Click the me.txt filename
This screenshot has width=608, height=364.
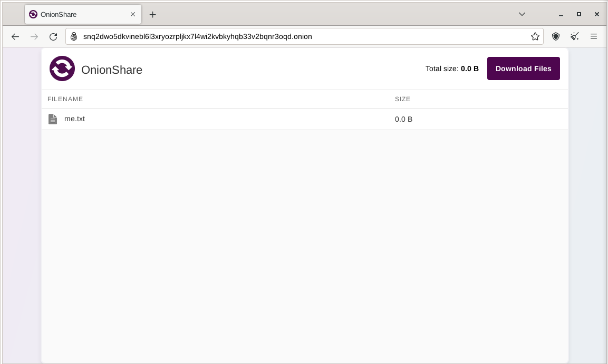74,119
